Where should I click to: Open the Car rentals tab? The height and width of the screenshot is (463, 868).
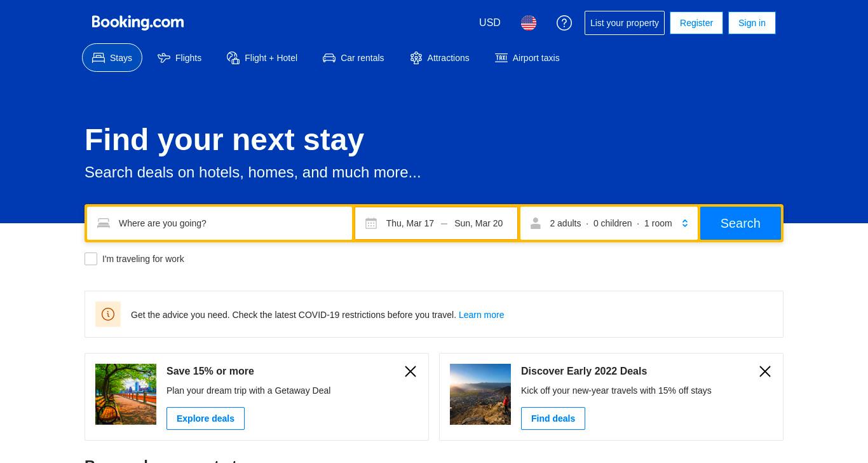pos(353,58)
